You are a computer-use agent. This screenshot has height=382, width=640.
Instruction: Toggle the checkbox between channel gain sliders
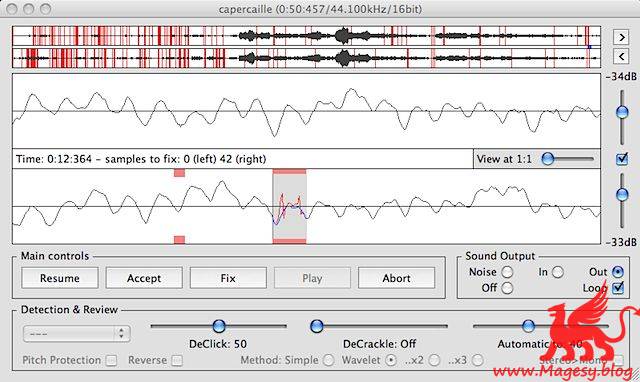click(x=622, y=159)
